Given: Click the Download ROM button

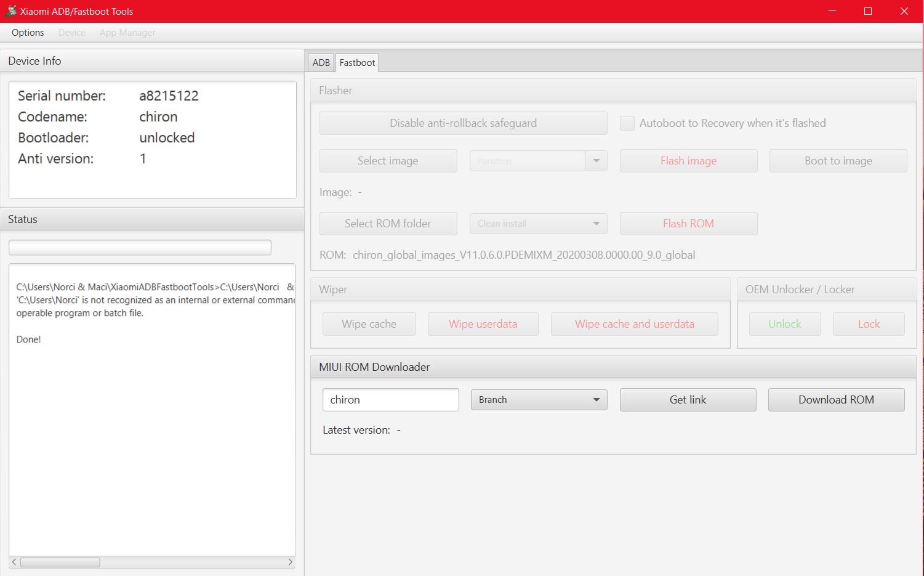Looking at the screenshot, I should (836, 400).
